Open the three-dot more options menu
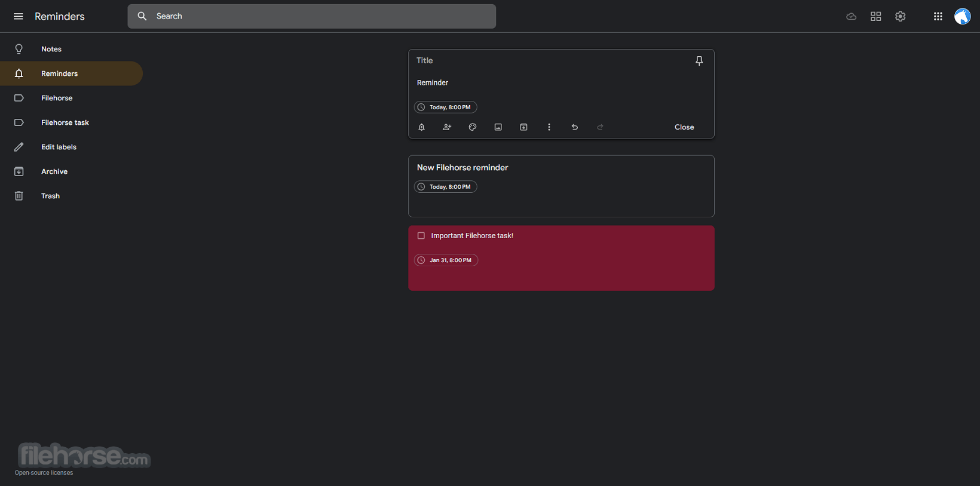Viewport: 980px width, 486px height. (549, 127)
